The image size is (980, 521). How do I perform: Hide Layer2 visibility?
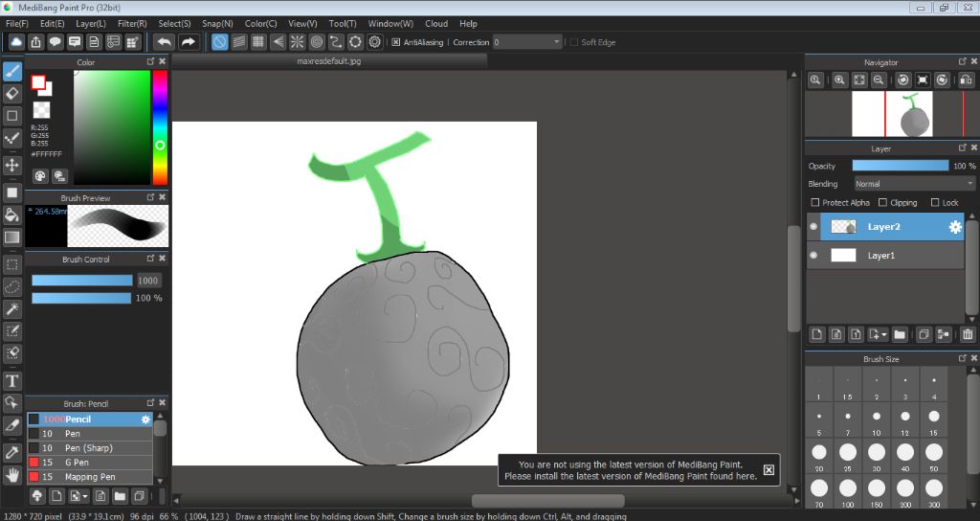(813, 227)
